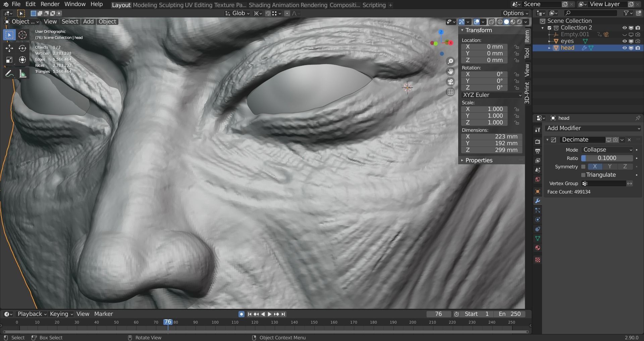Click the viewport zoom magnifier icon

click(450, 61)
